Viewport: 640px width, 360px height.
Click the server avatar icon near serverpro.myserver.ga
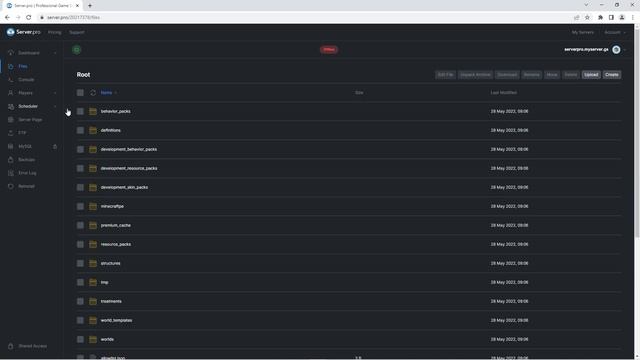tap(616, 50)
